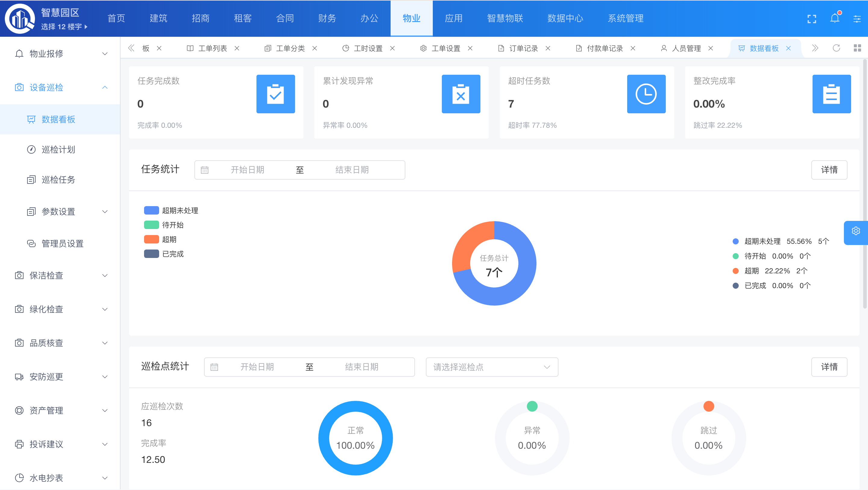Switch to the 工单列表 tab
The width and height of the screenshot is (868, 490).
pyautogui.click(x=212, y=49)
